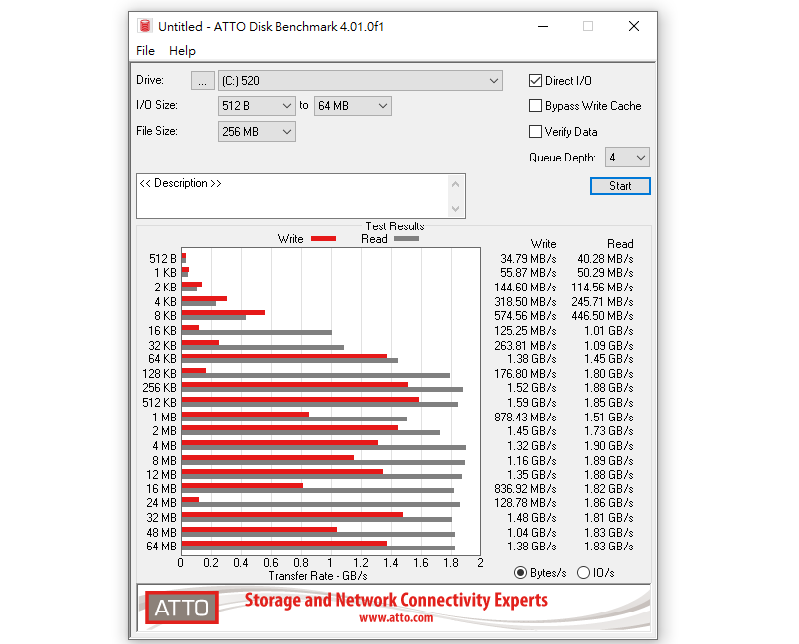Click the 1.01 GB/s read value
Screen dimensions: 799x644
[608, 331]
